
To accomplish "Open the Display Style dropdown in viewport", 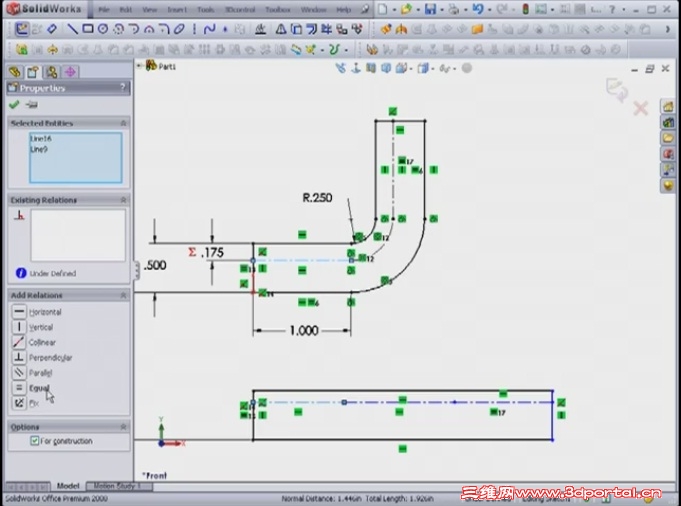I will [434, 69].
